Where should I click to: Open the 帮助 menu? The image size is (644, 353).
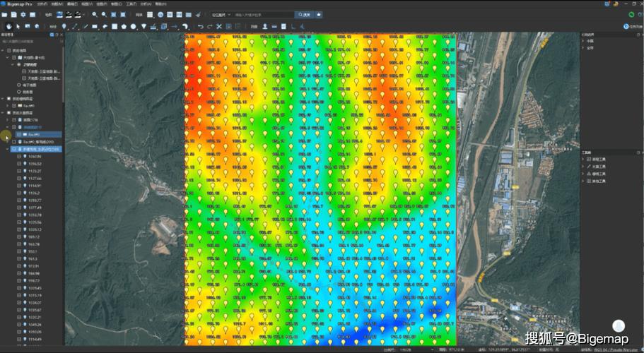pos(160,4)
